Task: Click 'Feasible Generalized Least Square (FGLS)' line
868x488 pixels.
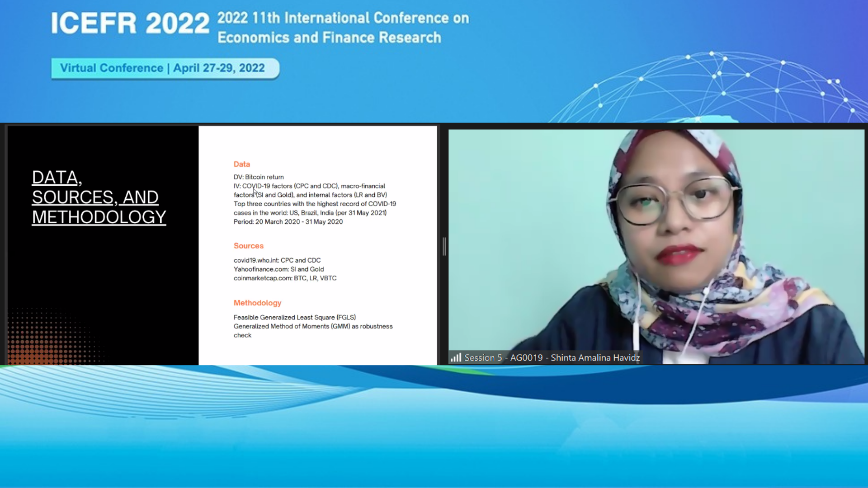Action: [x=294, y=317]
